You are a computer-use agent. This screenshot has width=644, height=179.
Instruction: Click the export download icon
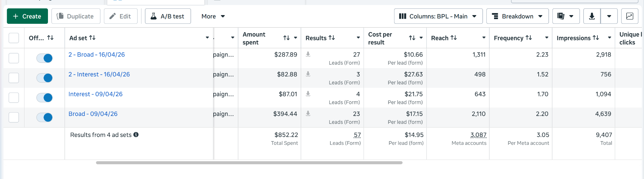[592, 16]
